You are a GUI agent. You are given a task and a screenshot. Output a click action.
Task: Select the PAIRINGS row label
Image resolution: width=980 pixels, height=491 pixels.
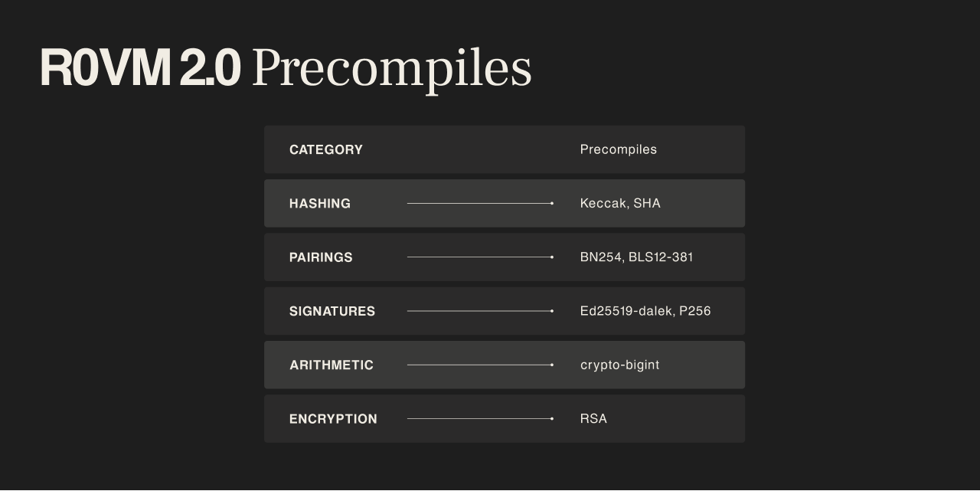pyautogui.click(x=321, y=257)
